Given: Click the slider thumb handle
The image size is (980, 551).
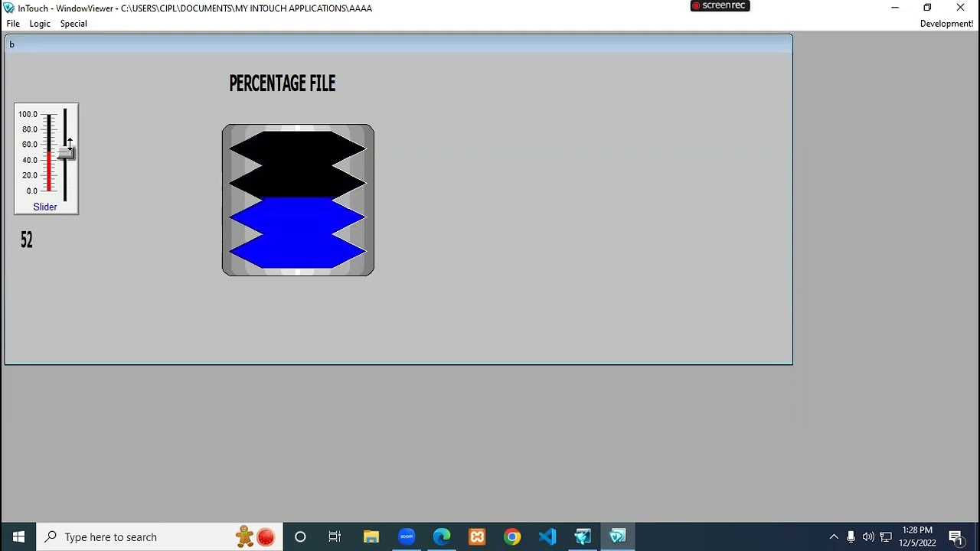Looking at the screenshot, I should 66,153.
